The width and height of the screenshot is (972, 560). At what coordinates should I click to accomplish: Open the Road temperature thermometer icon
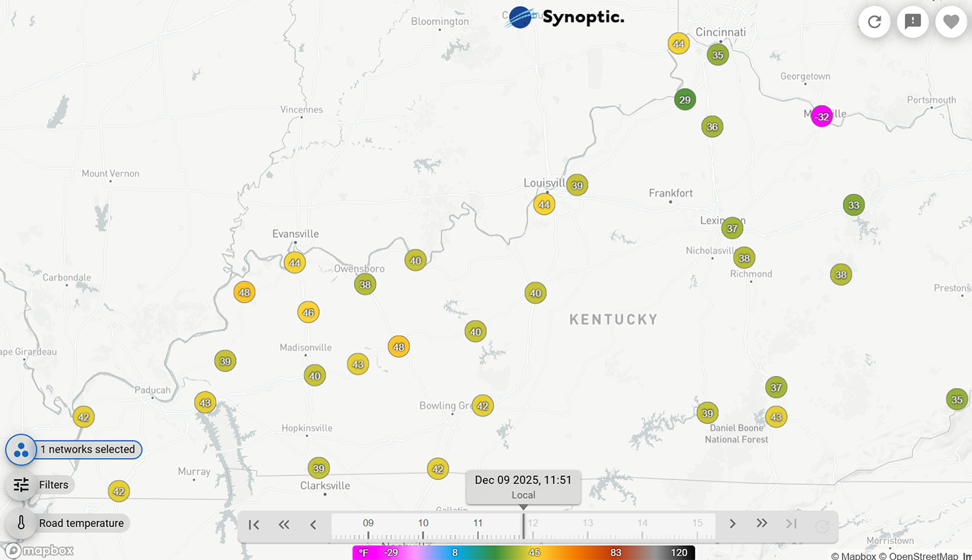click(x=20, y=522)
